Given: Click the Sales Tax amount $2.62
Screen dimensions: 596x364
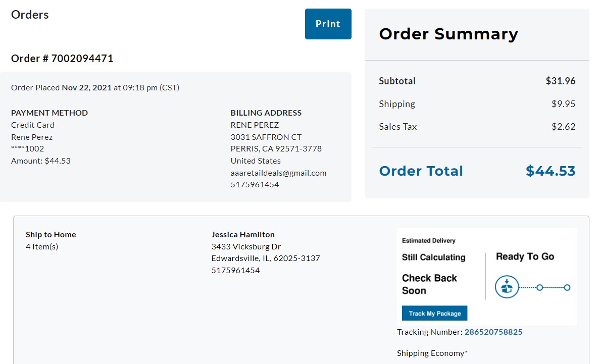Looking at the screenshot, I should click(x=563, y=127).
